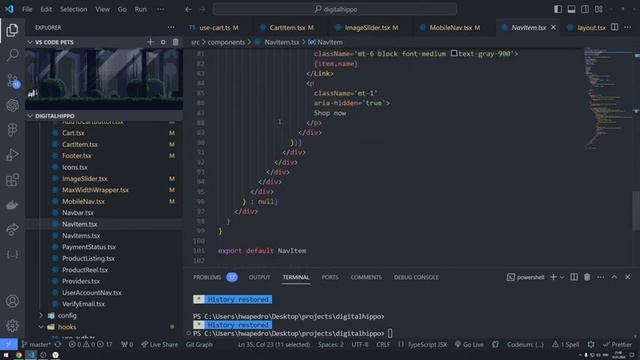Viewport: 640px width, 360px height.
Task: Maximize panel with the chevron up
Action: [614, 277]
